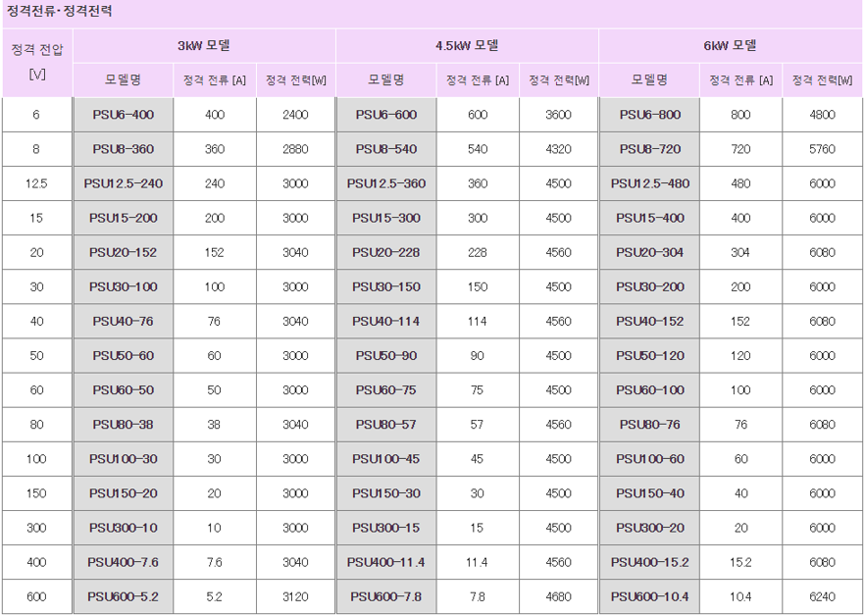Click the PSU15-200 model cell
Viewport: 865px width, 616px height.
pos(124,218)
